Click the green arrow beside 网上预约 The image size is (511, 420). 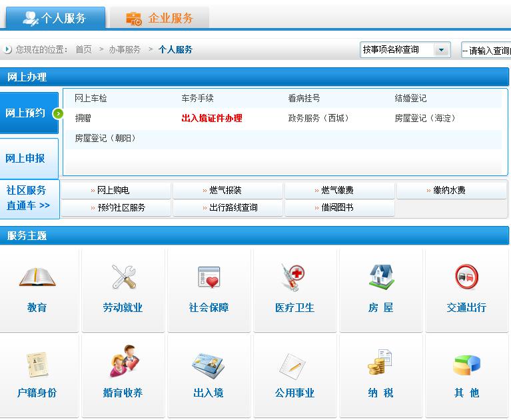[x=58, y=113]
